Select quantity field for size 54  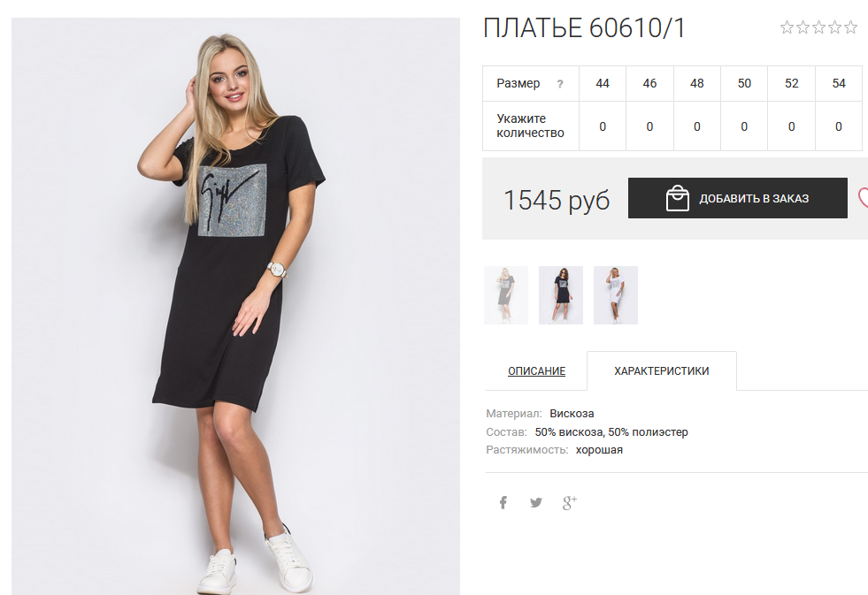tap(839, 126)
